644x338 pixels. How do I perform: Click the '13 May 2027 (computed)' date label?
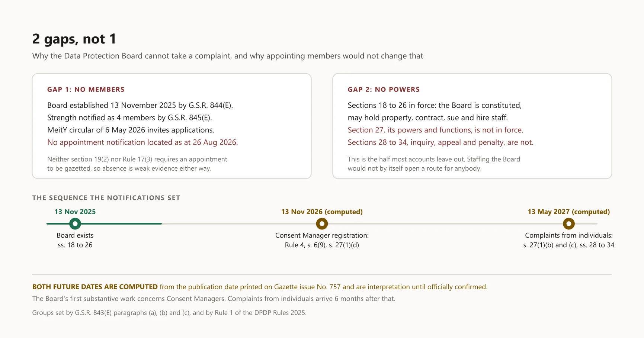pos(568,212)
